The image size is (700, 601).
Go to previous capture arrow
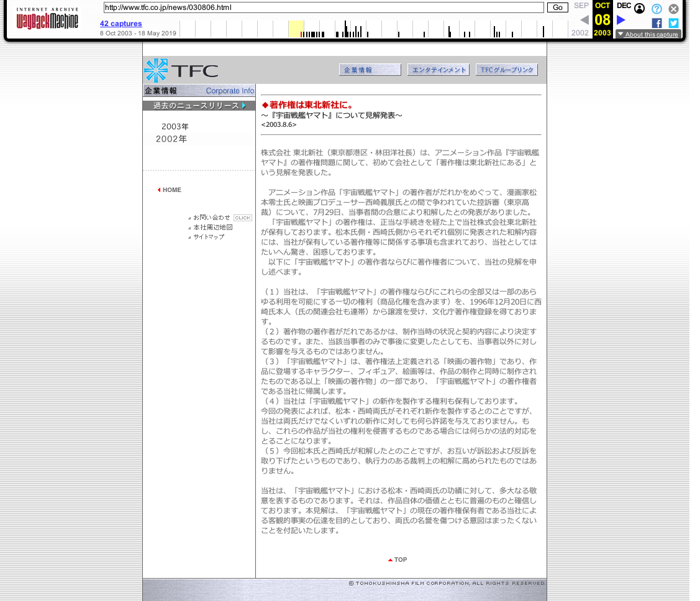pos(584,20)
